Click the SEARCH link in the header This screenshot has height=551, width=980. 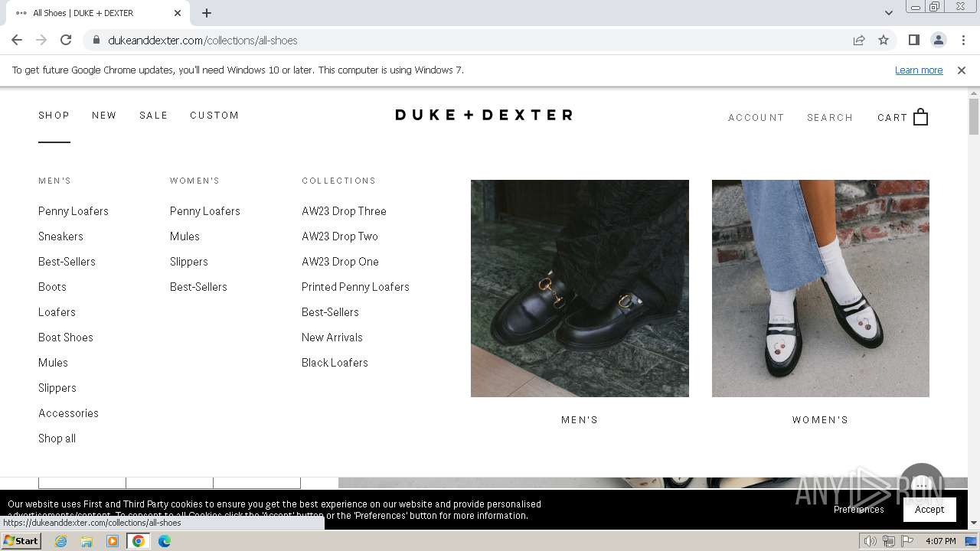(x=830, y=118)
